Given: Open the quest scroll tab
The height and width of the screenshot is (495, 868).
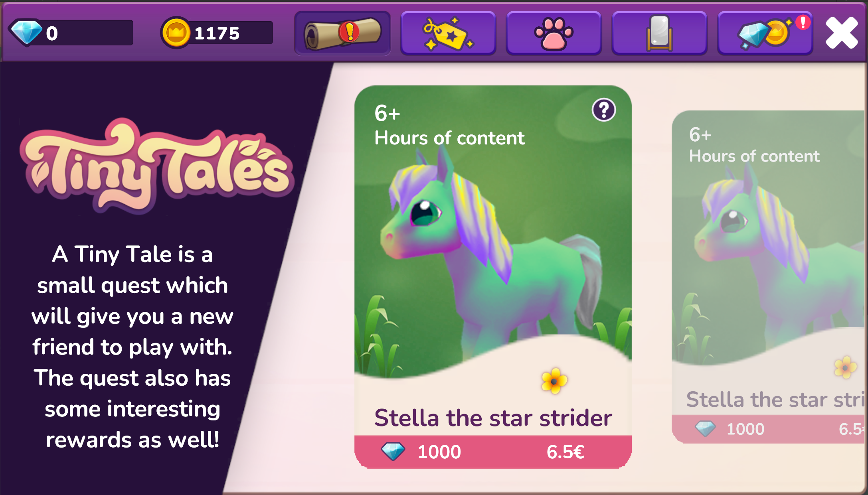Looking at the screenshot, I should coord(342,33).
